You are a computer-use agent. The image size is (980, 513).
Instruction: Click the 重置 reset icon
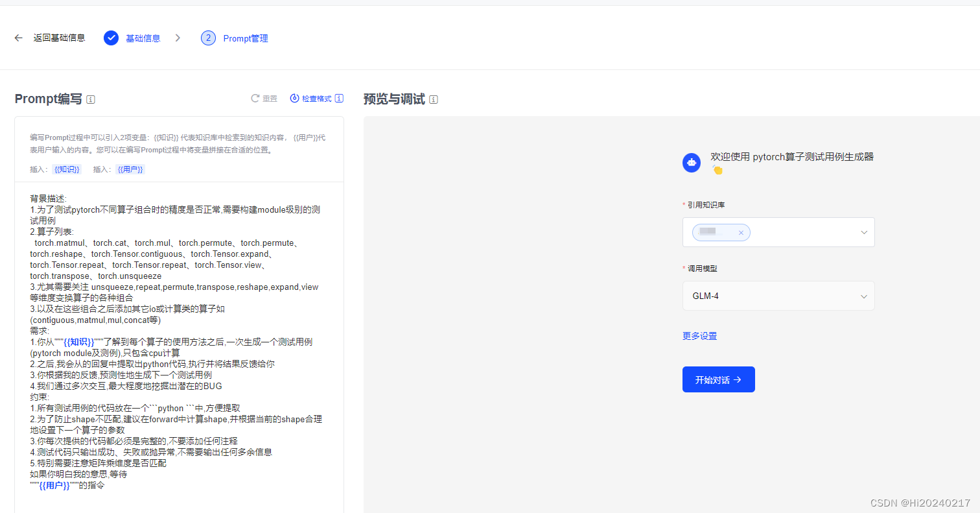pyautogui.click(x=255, y=99)
